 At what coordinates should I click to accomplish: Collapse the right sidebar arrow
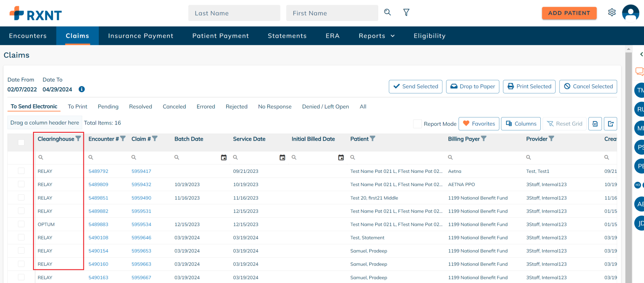(x=641, y=54)
